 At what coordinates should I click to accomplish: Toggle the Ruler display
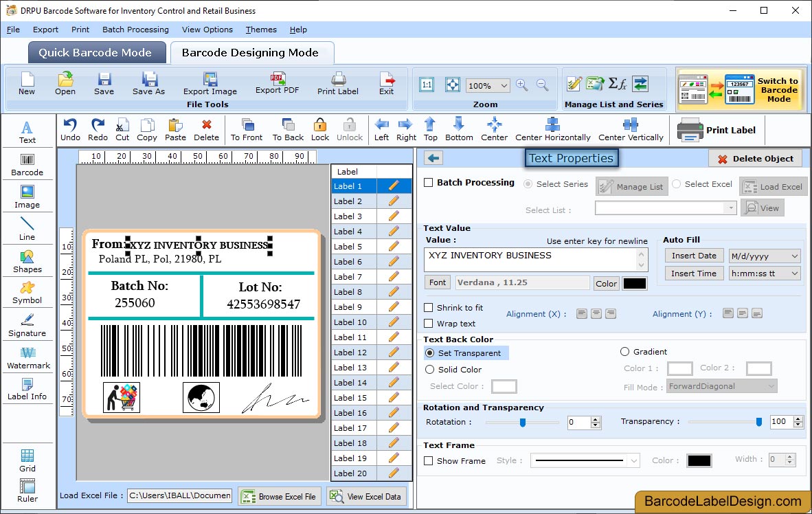[27, 491]
